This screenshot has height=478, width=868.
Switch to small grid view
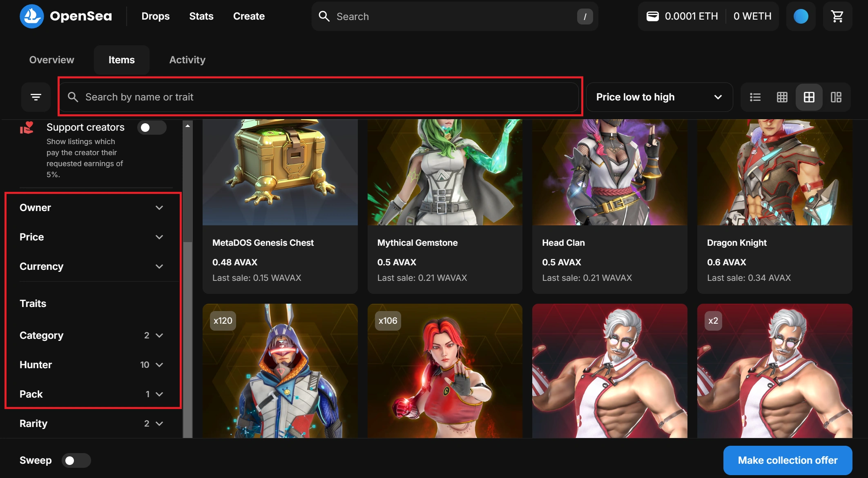[782, 97]
